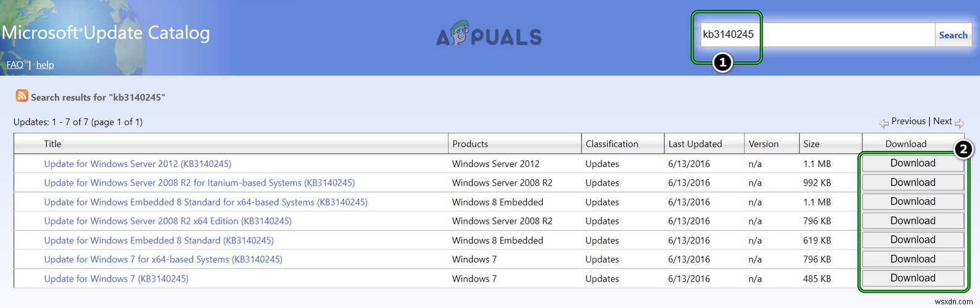Download the Embedded 8 Standard x64-based update
980x308 pixels.
click(913, 201)
